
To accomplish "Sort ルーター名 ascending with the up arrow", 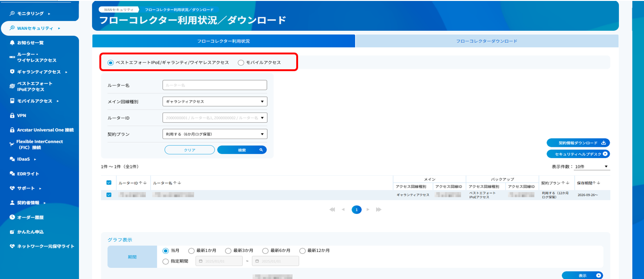I will click(175, 183).
